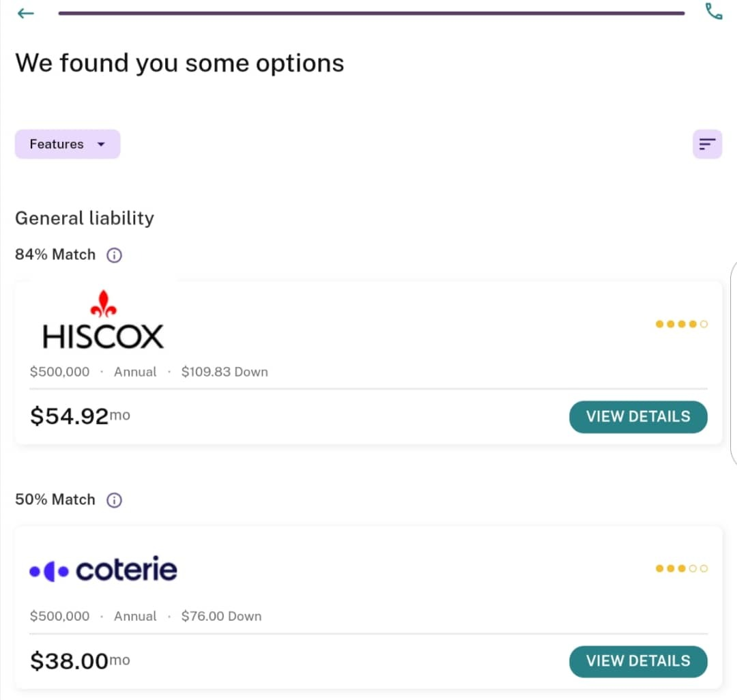Click the $76.00 Down text
The height and width of the screenshot is (700, 737).
[x=221, y=616]
